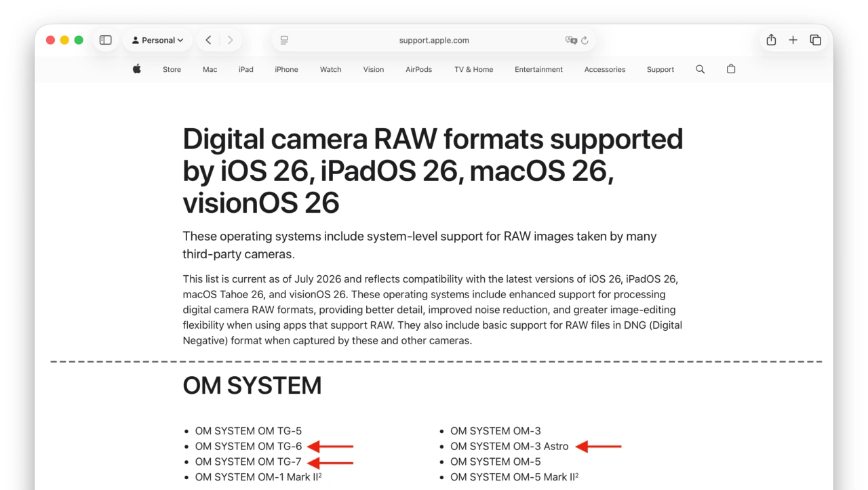This screenshot has width=868, height=490.
Task: Click the translate icon in address bar
Action: tap(571, 40)
